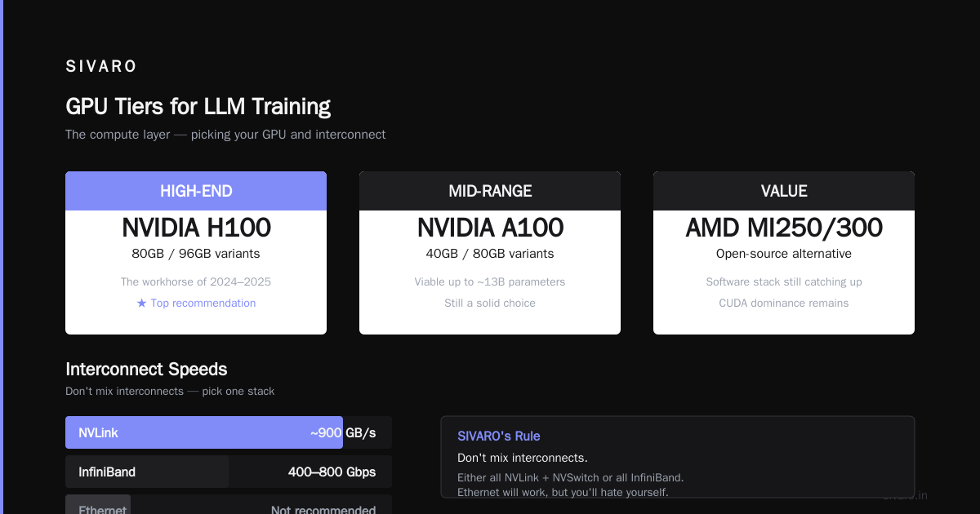
Task: Click the NVLink speed bar
Action: (x=229, y=432)
